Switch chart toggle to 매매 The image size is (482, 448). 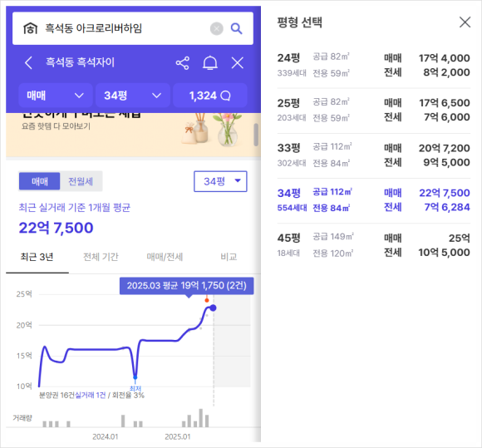40,181
